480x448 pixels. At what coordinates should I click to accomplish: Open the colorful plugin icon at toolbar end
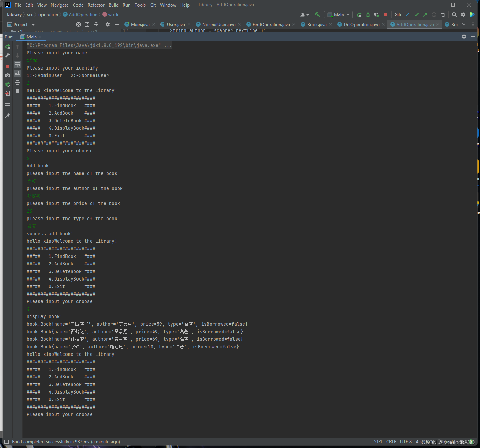(472, 15)
